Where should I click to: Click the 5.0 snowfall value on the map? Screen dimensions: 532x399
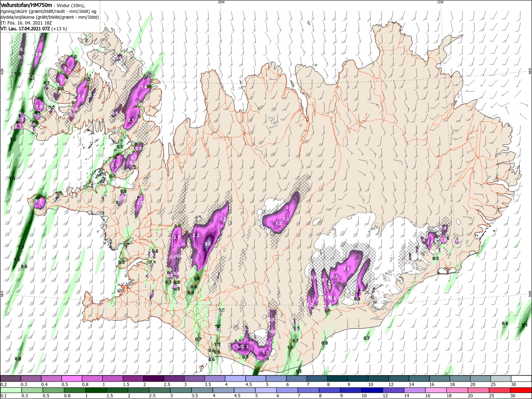[207, 244]
